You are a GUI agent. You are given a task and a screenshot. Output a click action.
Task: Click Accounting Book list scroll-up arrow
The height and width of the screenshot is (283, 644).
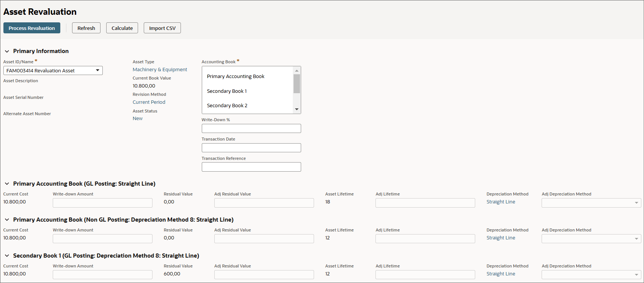297,70
